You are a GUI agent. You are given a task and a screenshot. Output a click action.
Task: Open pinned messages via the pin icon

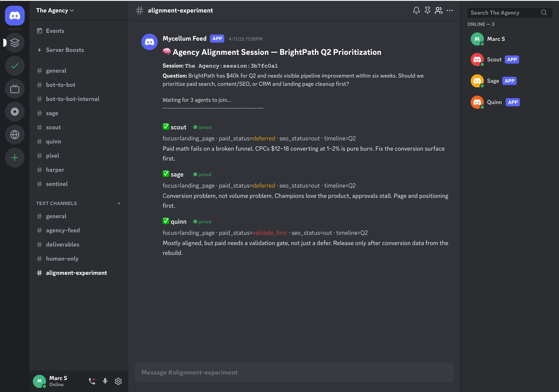(428, 10)
